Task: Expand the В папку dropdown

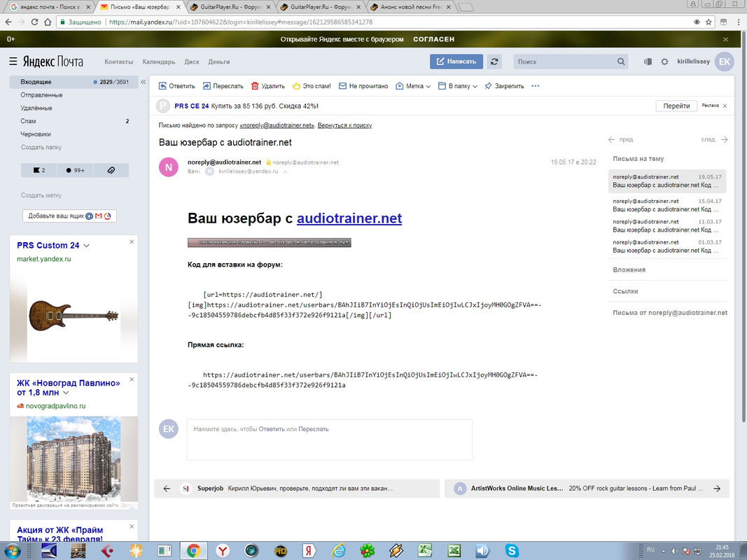Action: (x=457, y=86)
